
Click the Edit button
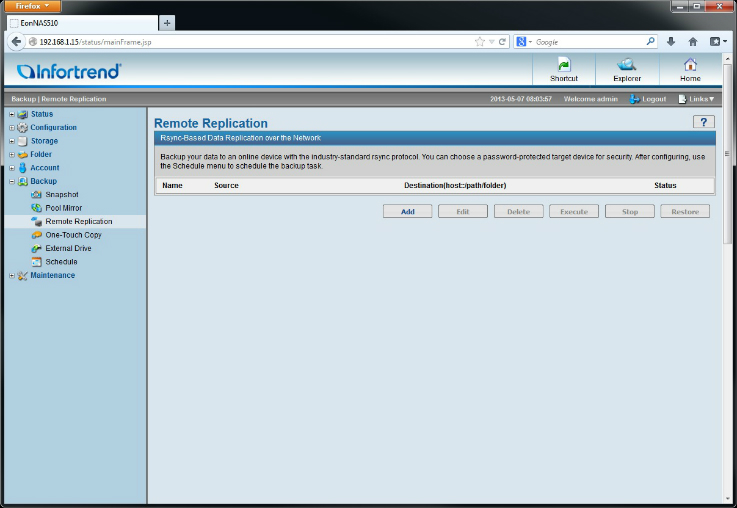pos(463,211)
